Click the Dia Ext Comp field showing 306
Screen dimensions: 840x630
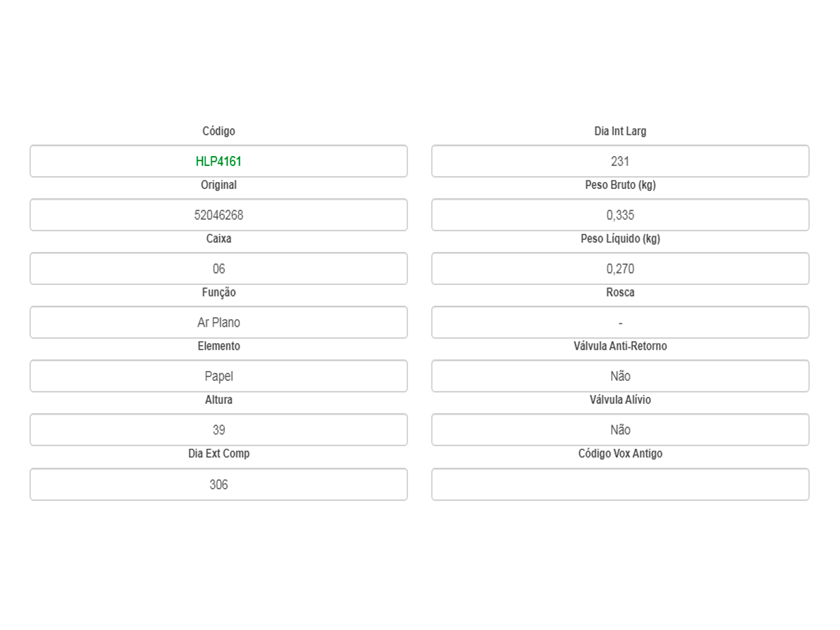pyautogui.click(x=218, y=484)
